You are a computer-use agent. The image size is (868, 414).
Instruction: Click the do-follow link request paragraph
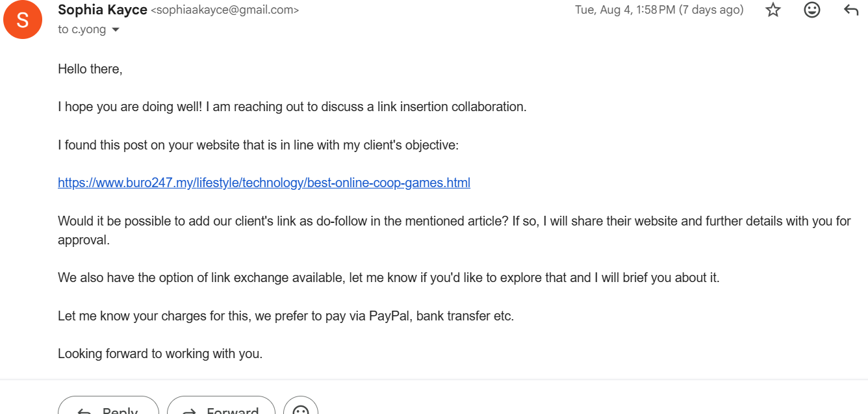click(x=454, y=230)
